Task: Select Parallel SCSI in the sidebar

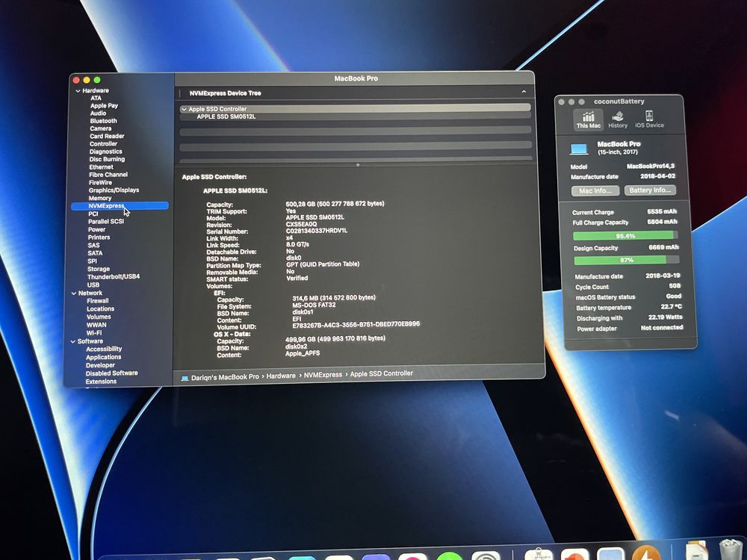Action: pos(106,222)
